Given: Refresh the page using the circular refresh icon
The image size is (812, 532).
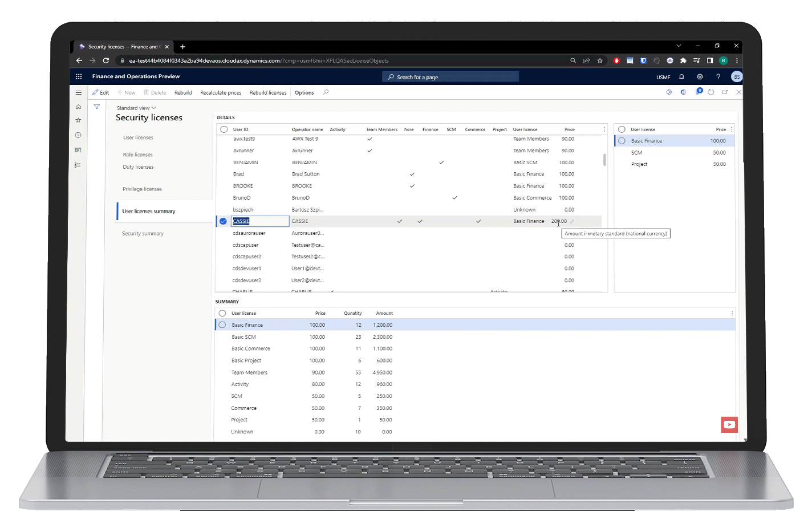Looking at the screenshot, I should [711, 92].
